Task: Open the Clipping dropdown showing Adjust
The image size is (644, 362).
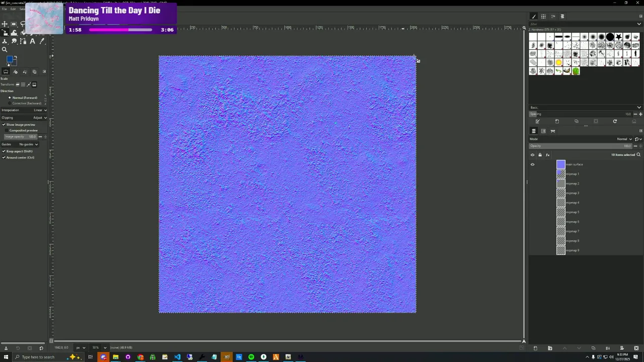Action: tap(24, 118)
